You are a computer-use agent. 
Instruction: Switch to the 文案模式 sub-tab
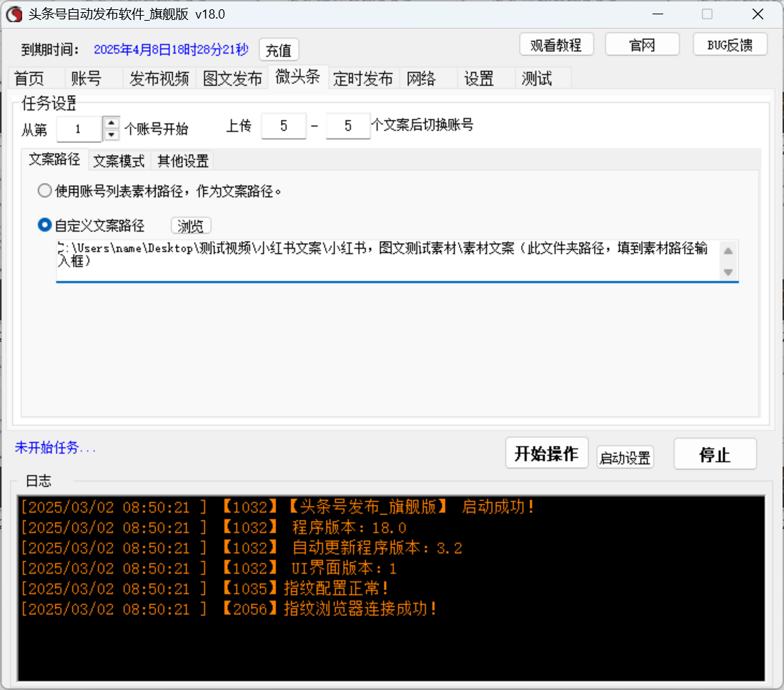(x=119, y=161)
